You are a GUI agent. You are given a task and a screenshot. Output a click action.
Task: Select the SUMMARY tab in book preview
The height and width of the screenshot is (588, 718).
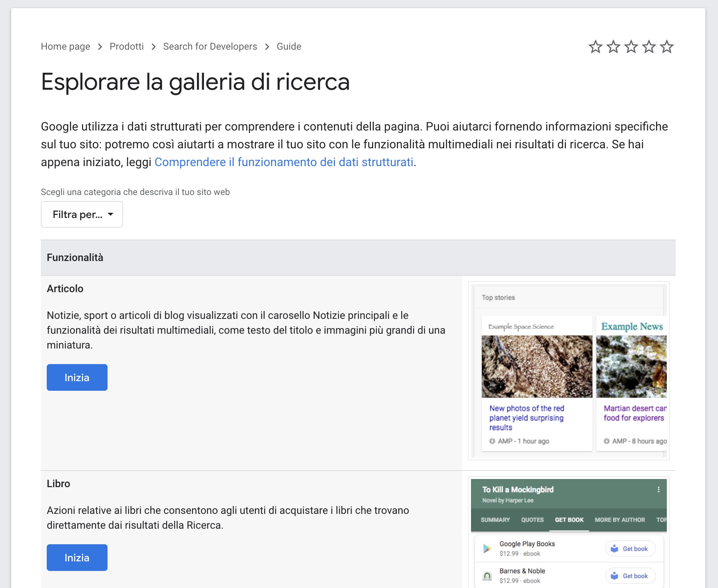pyautogui.click(x=495, y=520)
